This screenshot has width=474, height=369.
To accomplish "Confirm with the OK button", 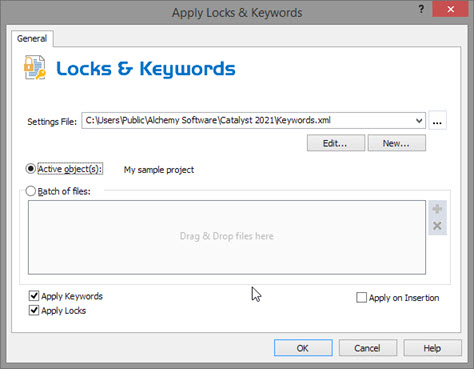I will 303,348.
